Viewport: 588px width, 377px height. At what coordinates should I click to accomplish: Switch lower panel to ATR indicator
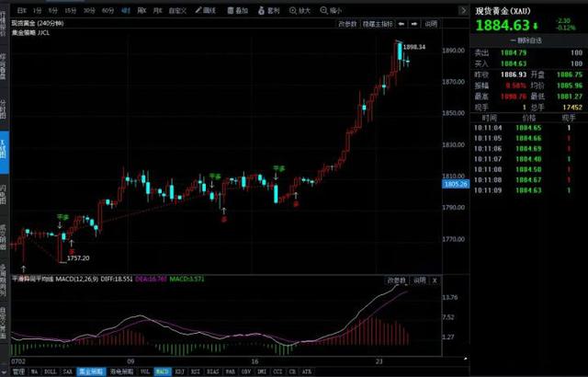(x=306, y=371)
